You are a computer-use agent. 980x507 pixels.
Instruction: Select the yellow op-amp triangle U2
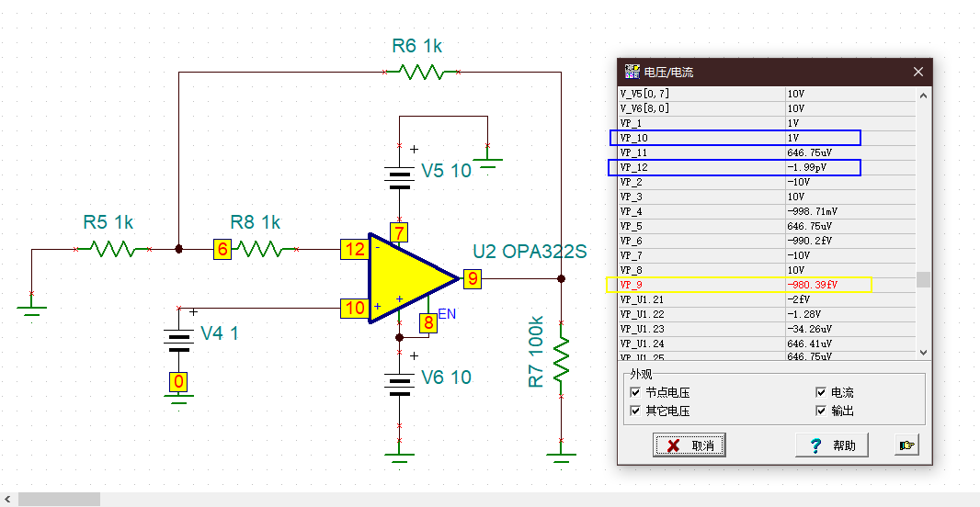pyautogui.click(x=409, y=278)
